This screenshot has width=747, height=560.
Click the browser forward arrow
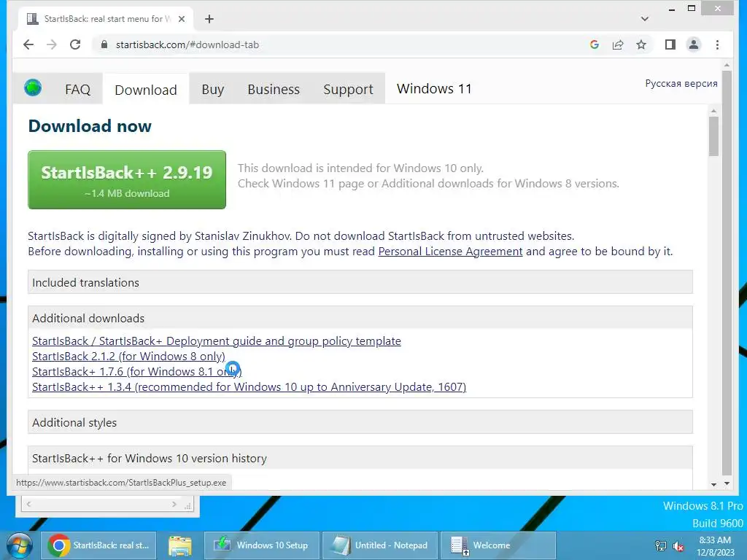coord(52,44)
